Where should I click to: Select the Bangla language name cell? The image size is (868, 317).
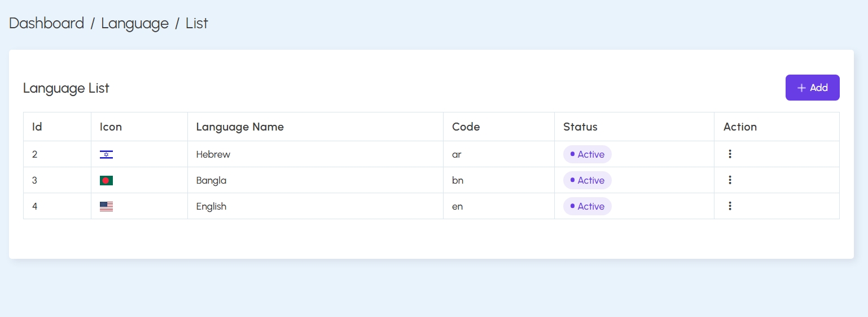[x=315, y=180]
